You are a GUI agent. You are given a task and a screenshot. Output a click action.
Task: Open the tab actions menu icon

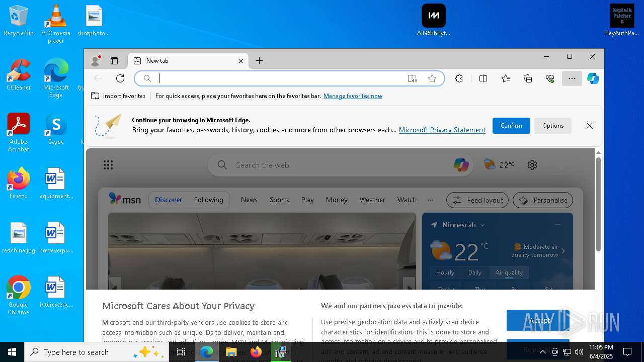114,61
